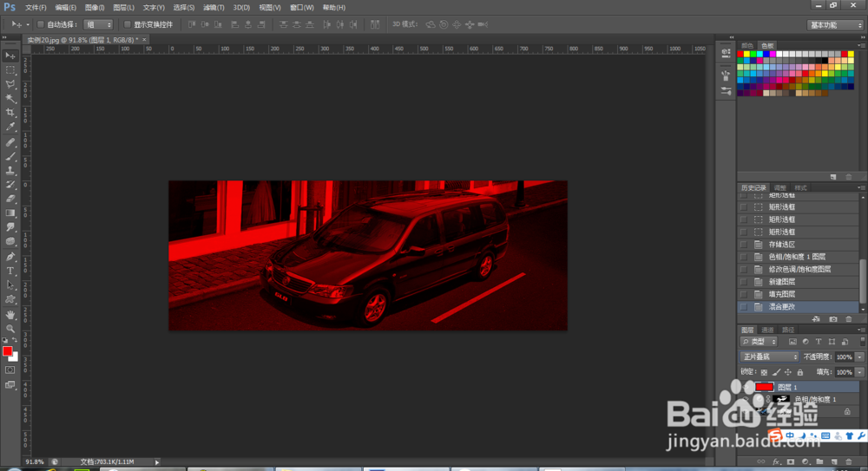
Task: Select the Clone Stamp tool
Action: tap(10, 171)
